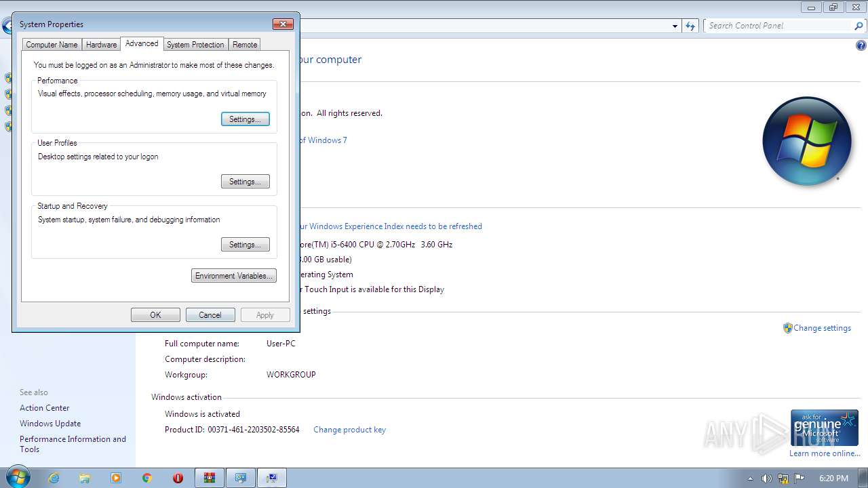Viewport: 868px width, 488px height.
Task: Open the System Protection tab
Action: (x=195, y=45)
